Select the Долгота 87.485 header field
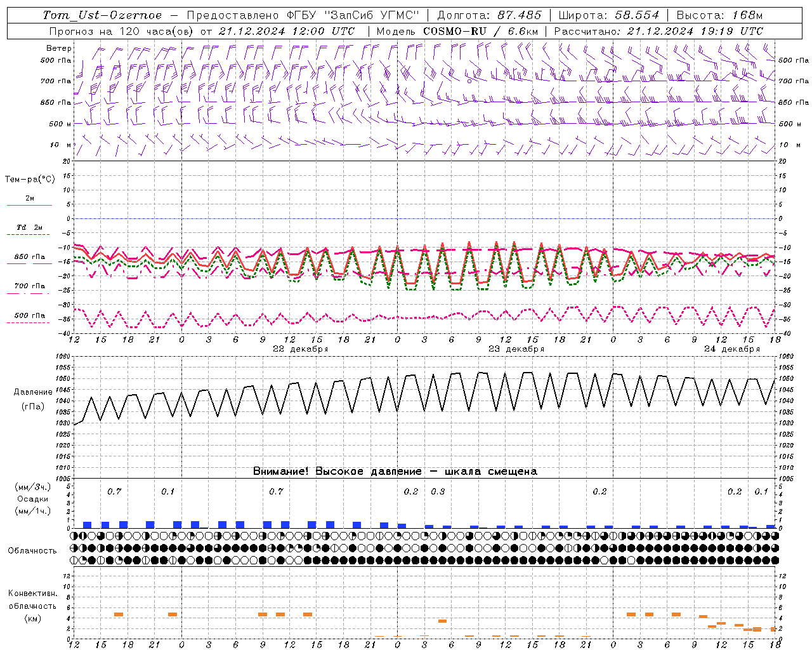812x650 pixels. (x=489, y=15)
